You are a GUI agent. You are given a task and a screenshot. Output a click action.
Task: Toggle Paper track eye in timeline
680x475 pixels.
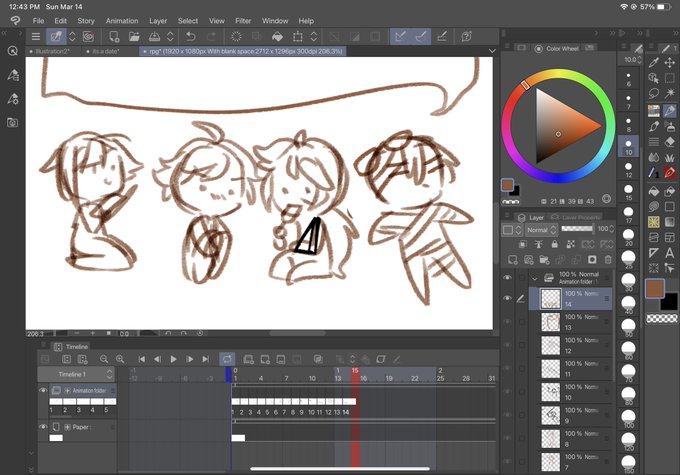click(x=42, y=427)
